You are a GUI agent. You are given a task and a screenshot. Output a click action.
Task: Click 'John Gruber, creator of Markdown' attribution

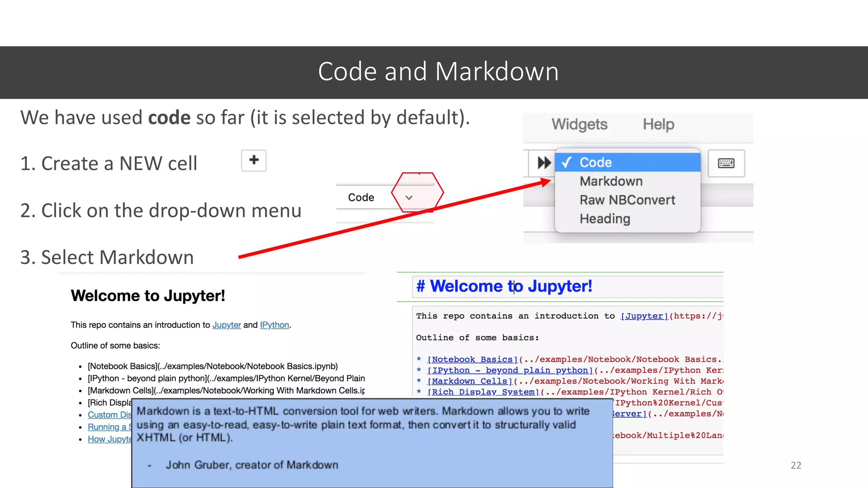(252, 465)
